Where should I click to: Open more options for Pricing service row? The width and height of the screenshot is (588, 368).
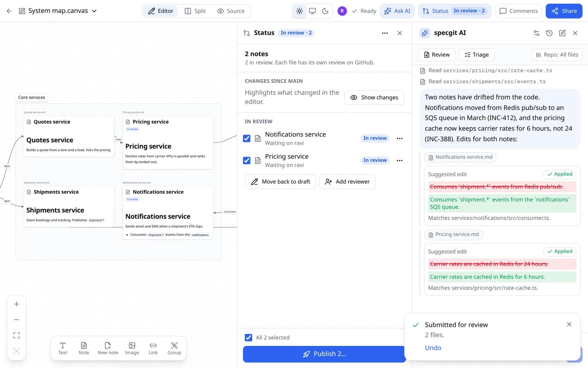coord(399,160)
